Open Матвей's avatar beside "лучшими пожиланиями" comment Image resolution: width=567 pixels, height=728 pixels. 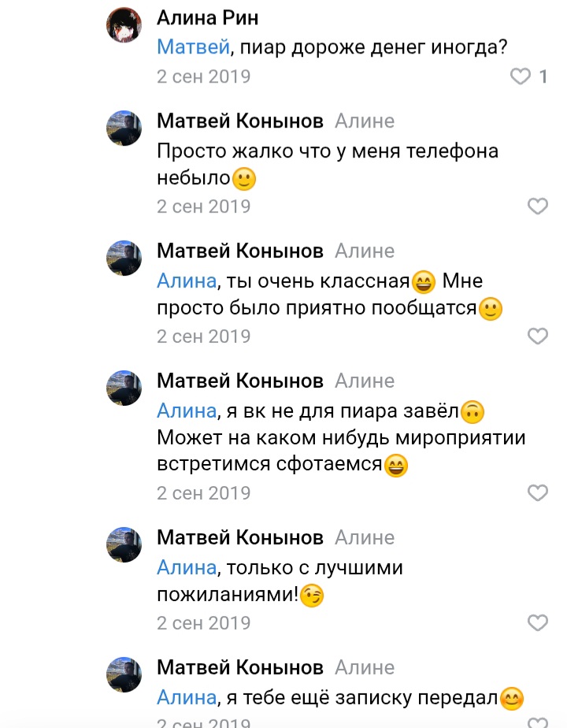(x=124, y=545)
